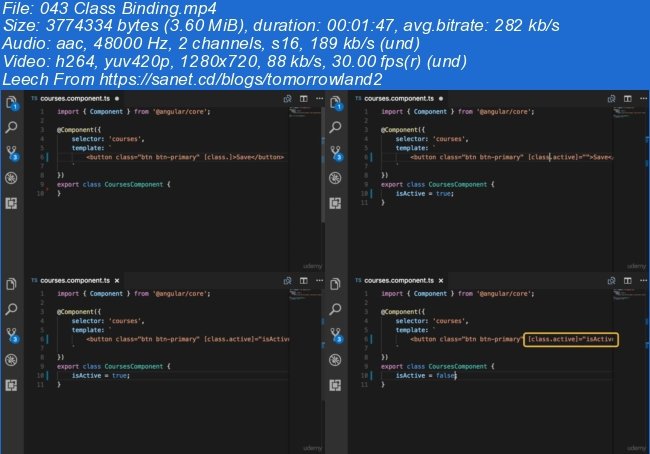Close courses.component.ts tab in isActive = false frame
The image size is (650, 454).
pos(441,281)
